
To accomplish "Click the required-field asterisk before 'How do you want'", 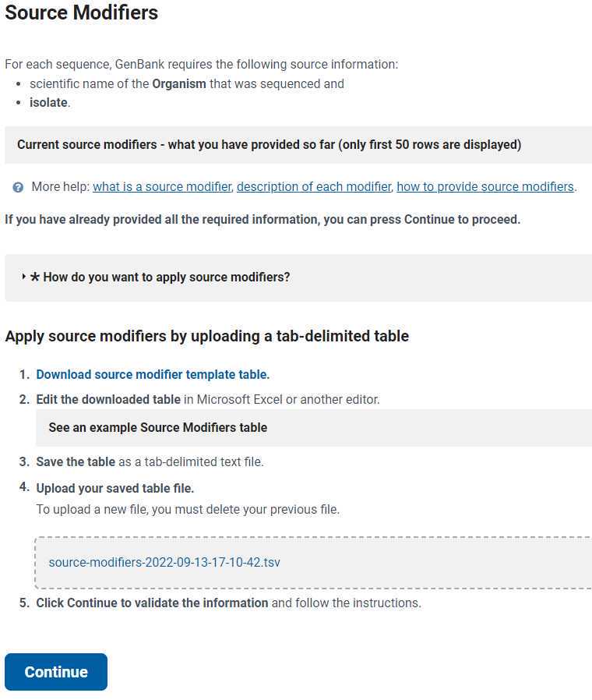I will click(x=35, y=277).
